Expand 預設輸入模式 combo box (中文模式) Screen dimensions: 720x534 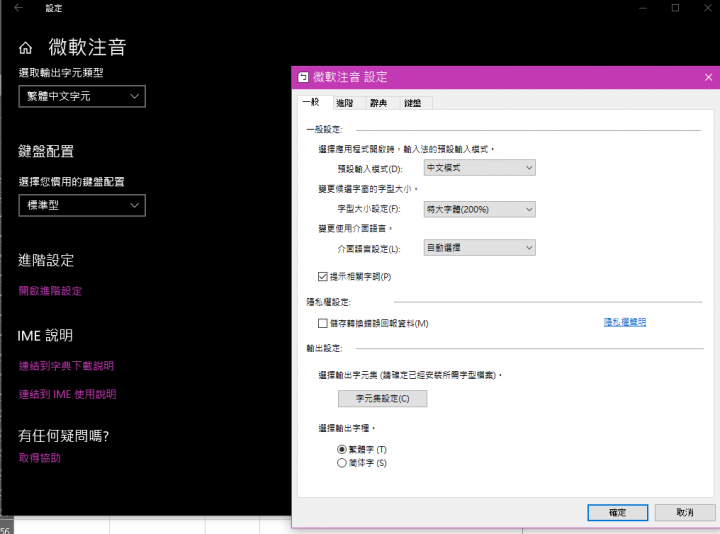tap(479, 168)
